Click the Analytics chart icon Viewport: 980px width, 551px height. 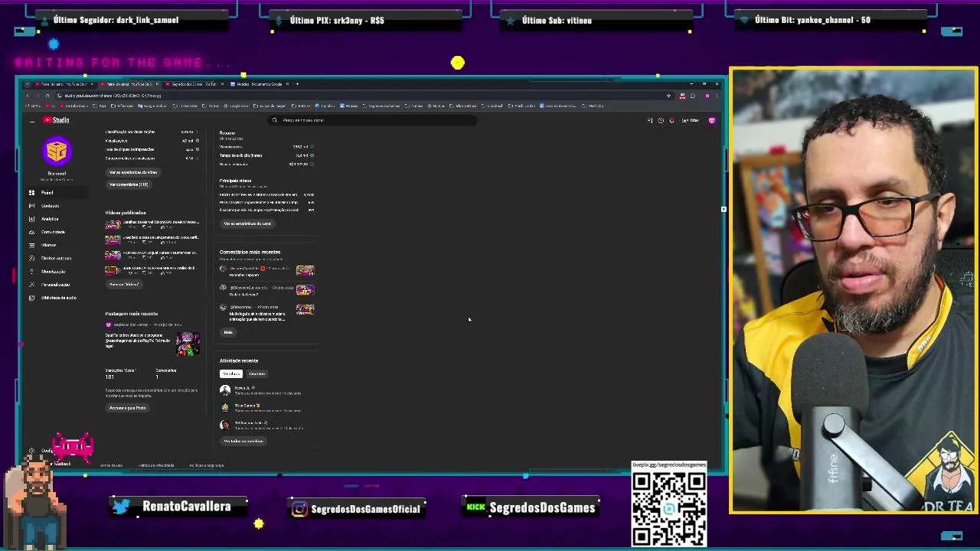[x=31, y=219]
